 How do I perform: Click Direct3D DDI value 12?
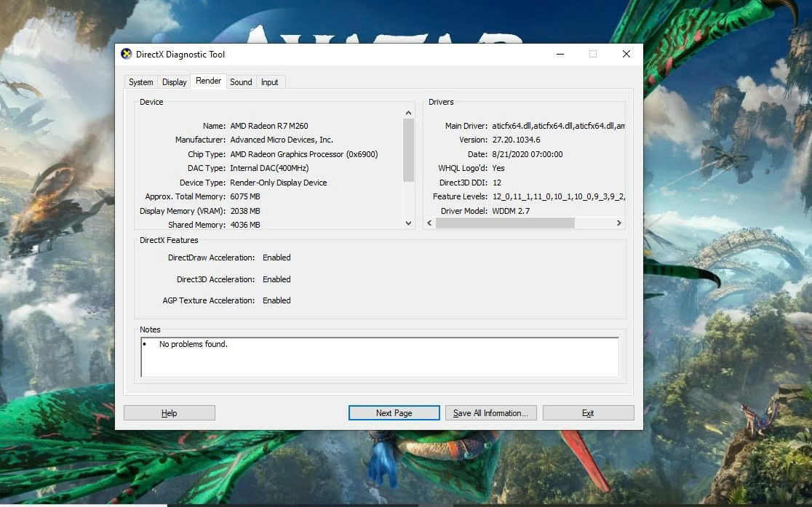tap(497, 183)
